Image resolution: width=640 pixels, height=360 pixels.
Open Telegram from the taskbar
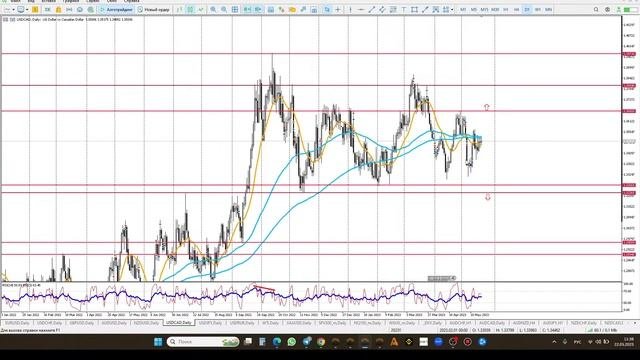[x=307, y=342]
